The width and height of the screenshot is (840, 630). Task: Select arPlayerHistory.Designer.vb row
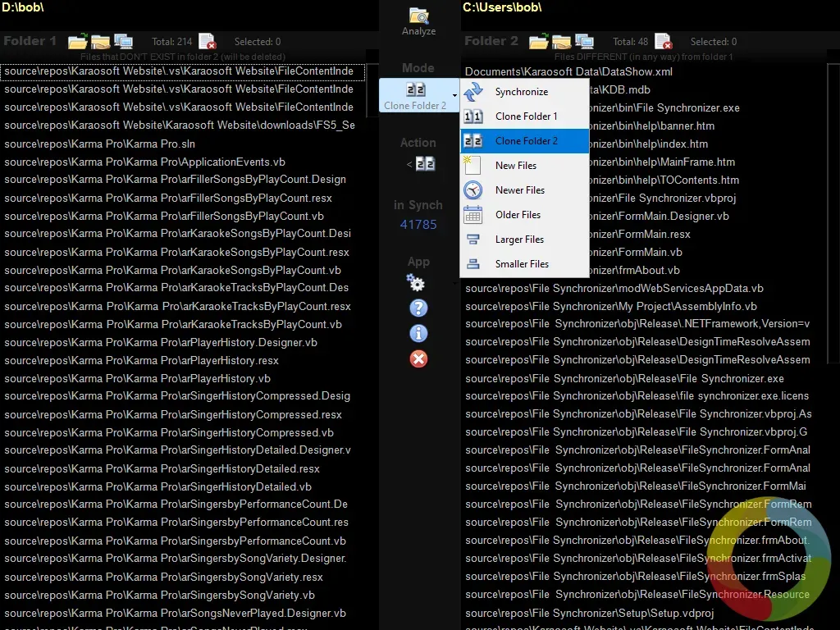point(182,342)
